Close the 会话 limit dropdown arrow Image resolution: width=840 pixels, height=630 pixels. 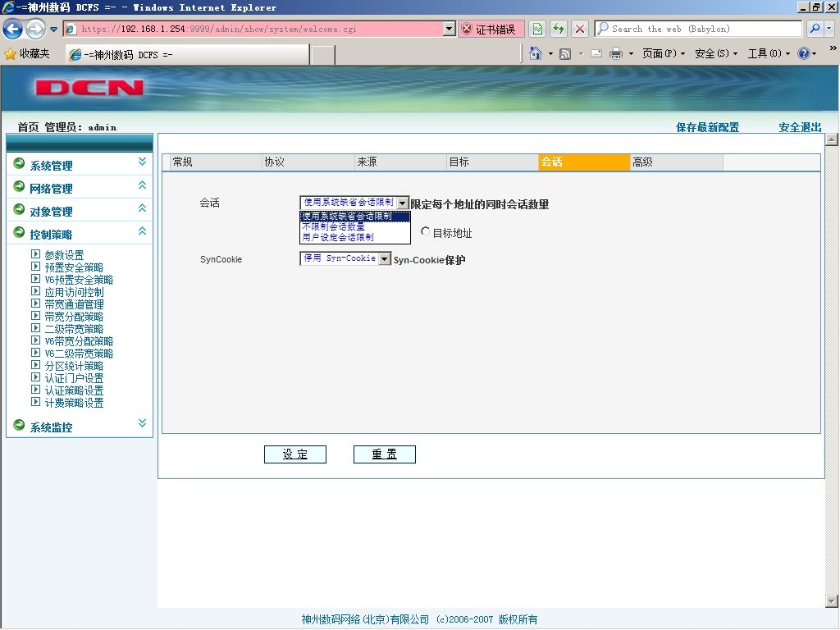(402, 203)
